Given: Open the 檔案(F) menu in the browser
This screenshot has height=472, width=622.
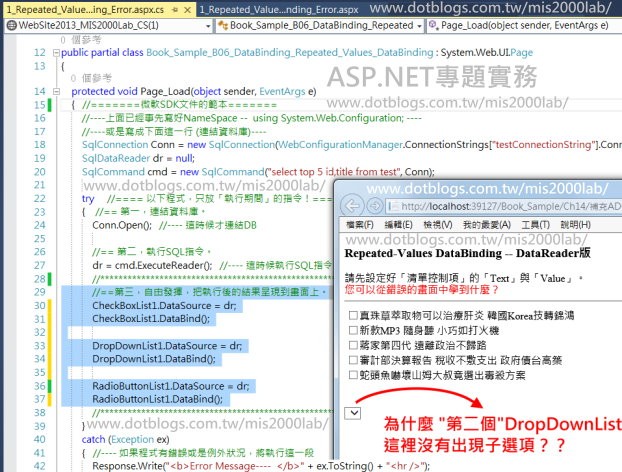Looking at the screenshot, I should click(359, 225).
